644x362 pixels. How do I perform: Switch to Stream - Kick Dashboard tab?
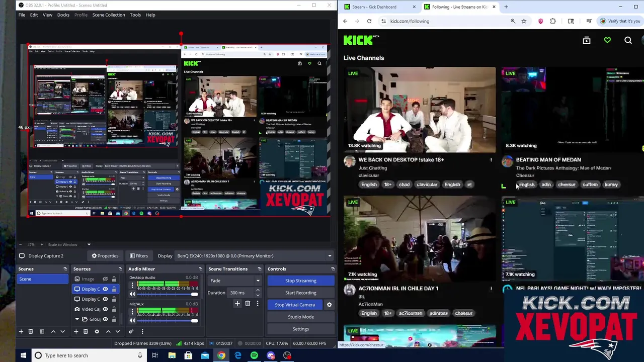coord(379,7)
